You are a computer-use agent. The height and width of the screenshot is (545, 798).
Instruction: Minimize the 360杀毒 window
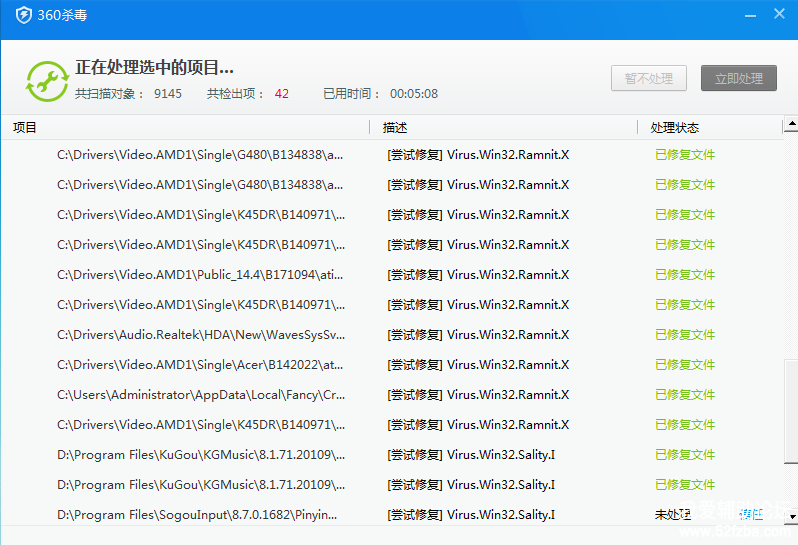click(x=750, y=16)
